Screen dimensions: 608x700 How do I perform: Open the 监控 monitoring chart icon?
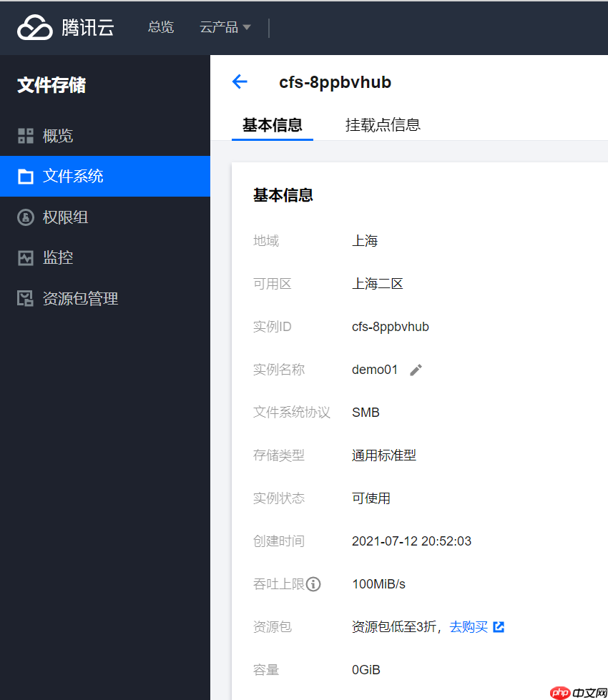pos(26,257)
